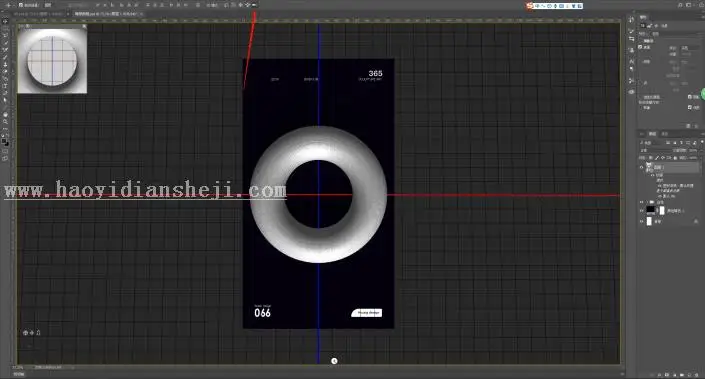Switch to the first inactive document tab
The height and width of the screenshot is (379, 705).
[40, 14]
